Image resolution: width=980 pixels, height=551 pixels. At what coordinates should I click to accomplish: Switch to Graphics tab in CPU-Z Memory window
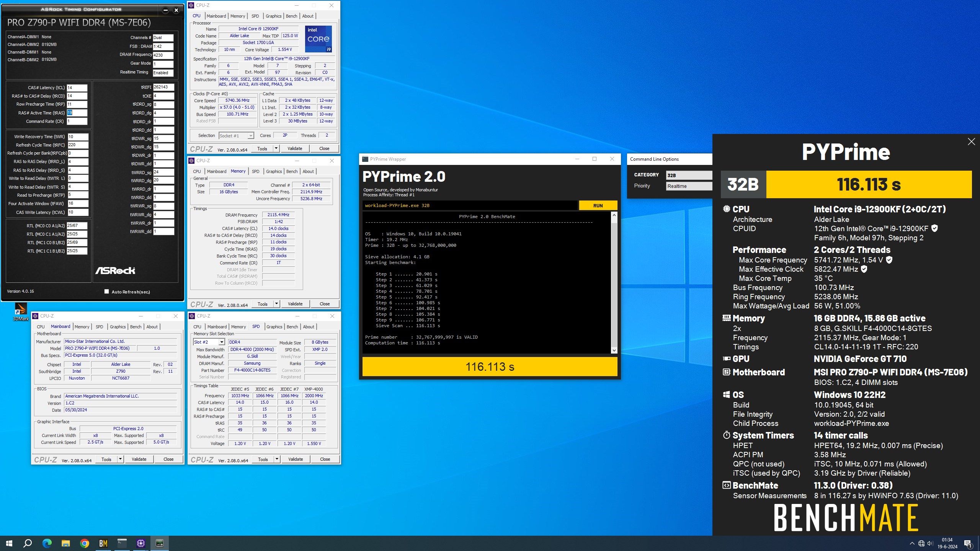274,171
